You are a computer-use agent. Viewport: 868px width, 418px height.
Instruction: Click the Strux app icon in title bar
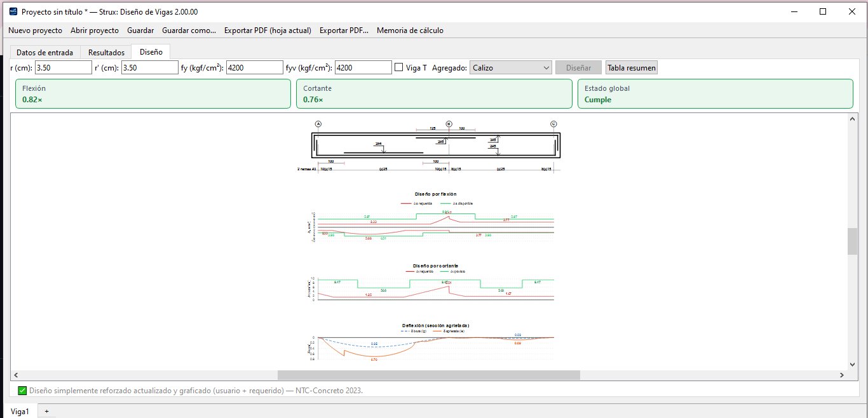click(x=13, y=11)
